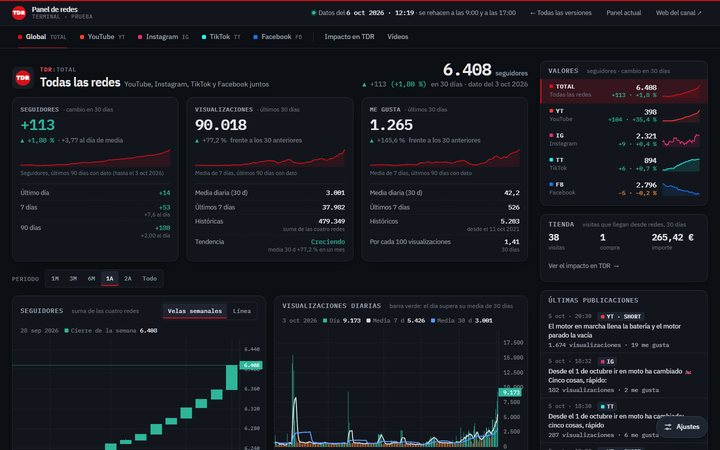Click the TikTok sparkline in Valores
This screenshot has width=720, height=450.
681,164
